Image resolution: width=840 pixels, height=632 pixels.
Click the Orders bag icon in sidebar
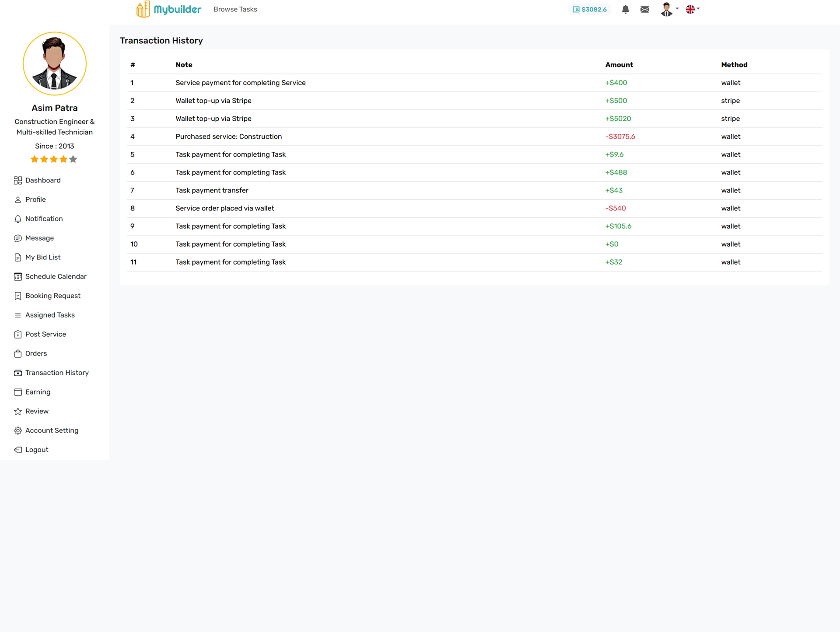point(17,353)
